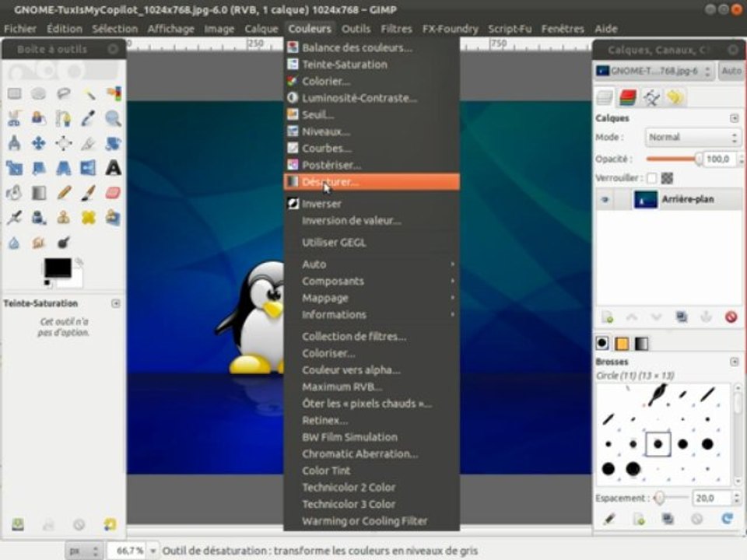747x560 pixels.
Task: Select the Rotate tool
Action: click(x=113, y=143)
